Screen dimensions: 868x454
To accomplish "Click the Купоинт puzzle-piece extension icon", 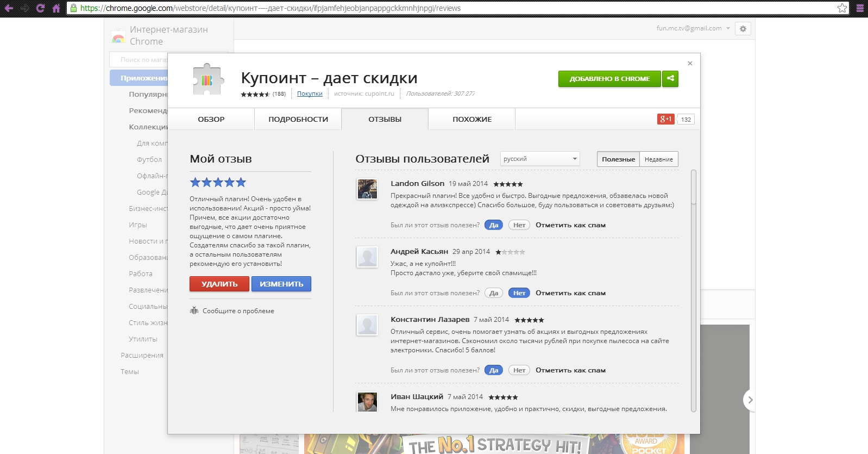I will [x=208, y=79].
